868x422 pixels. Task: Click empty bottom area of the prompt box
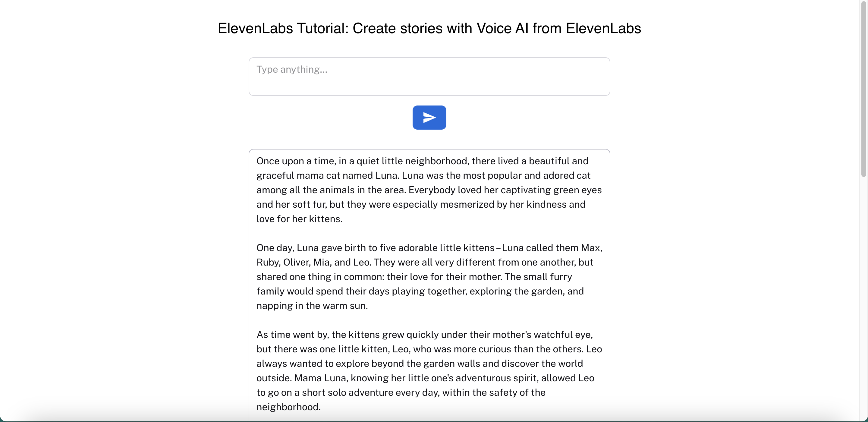click(429, 87)
